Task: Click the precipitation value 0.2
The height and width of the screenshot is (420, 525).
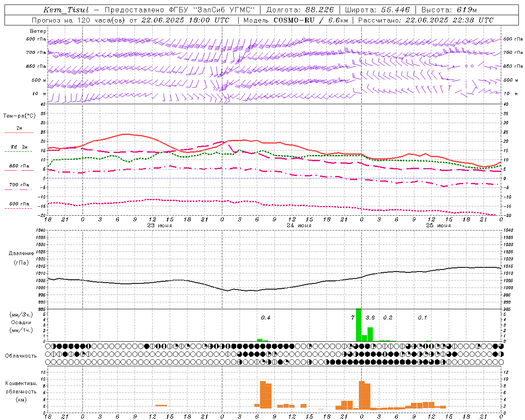Action: (388, 317)
